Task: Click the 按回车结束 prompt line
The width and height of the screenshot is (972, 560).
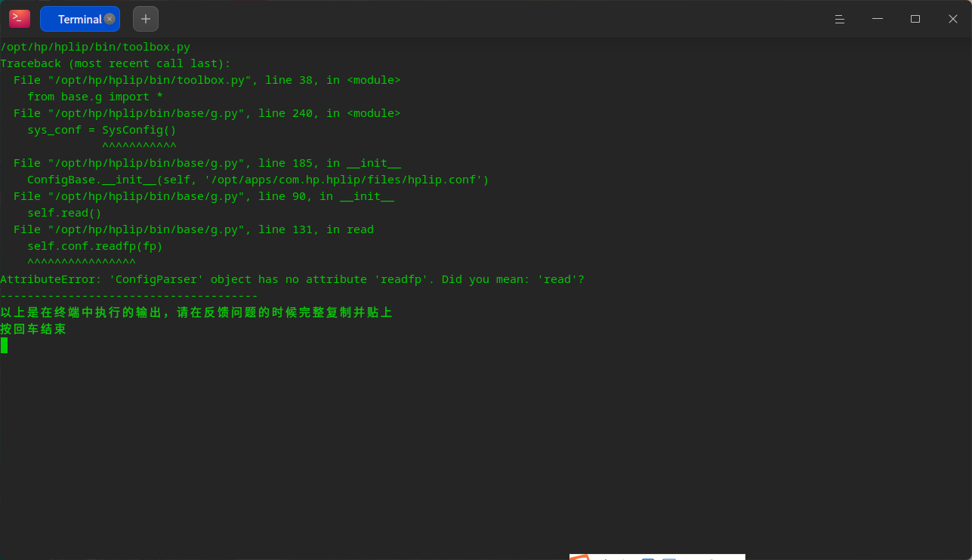Action: coord(33,329)
